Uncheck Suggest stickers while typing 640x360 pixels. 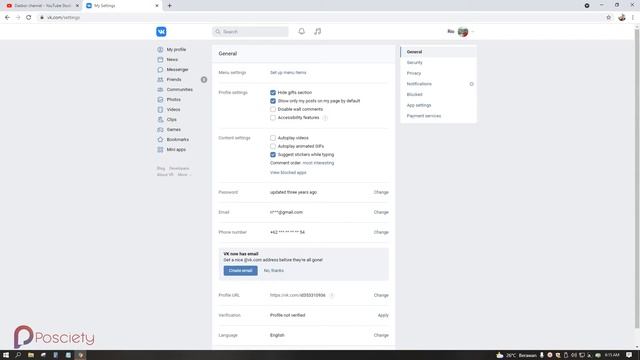[273, 155]
